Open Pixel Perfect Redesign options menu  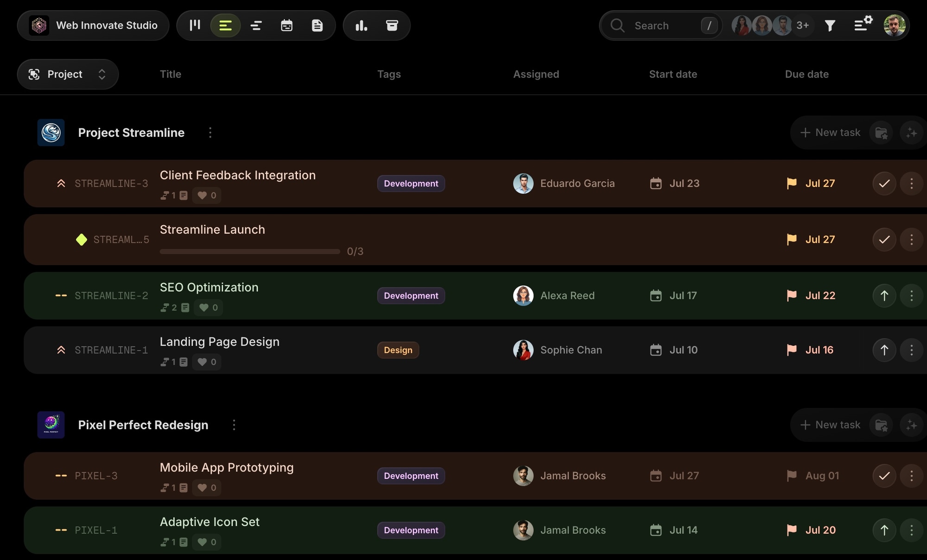click(234, 425)
